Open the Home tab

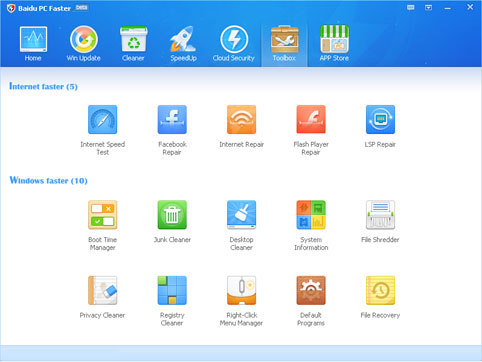pyautogui.click(x=33, y=44)
